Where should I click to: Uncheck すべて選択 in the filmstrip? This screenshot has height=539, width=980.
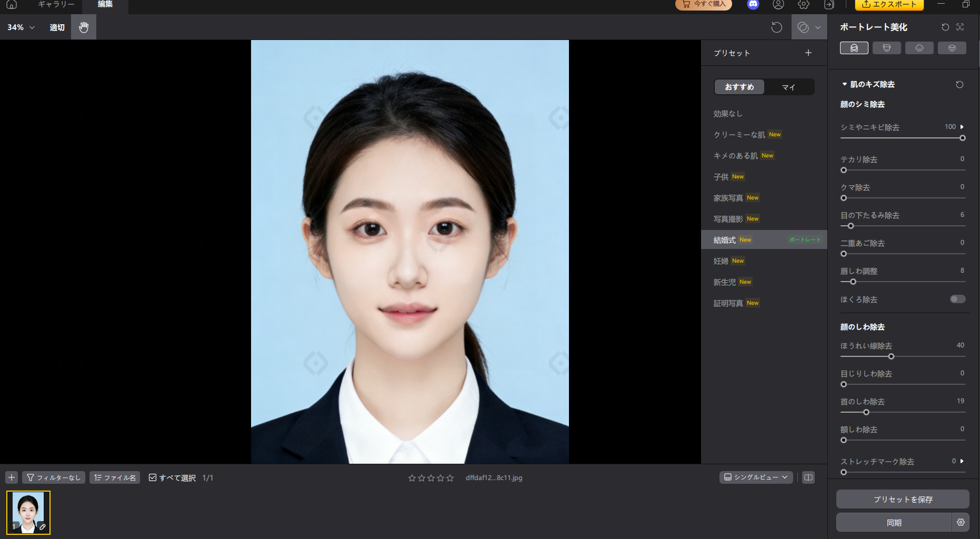tap(153, 477)
